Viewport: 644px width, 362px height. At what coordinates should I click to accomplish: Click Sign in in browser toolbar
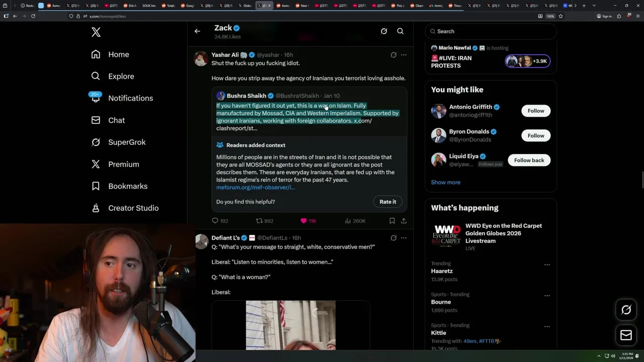[604, 16]
